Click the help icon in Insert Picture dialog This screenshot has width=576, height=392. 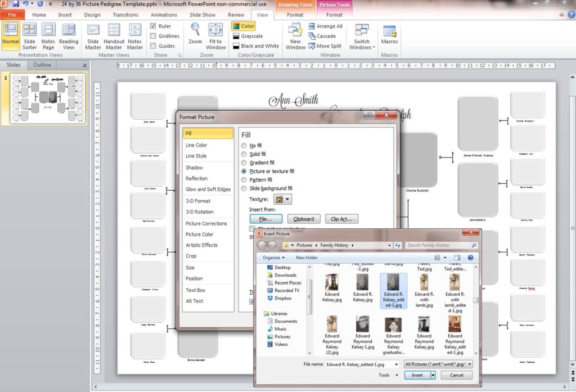(470, 258)
